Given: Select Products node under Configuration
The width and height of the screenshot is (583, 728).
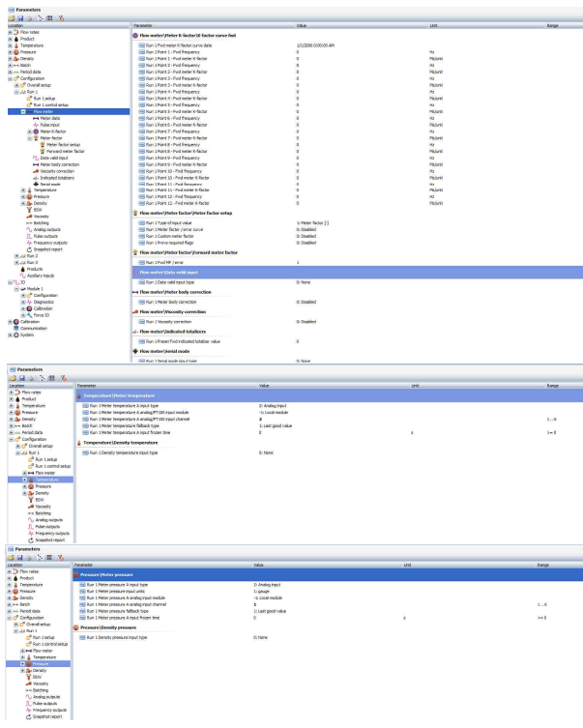Looking at the screenshot, I should pos(35,269).
